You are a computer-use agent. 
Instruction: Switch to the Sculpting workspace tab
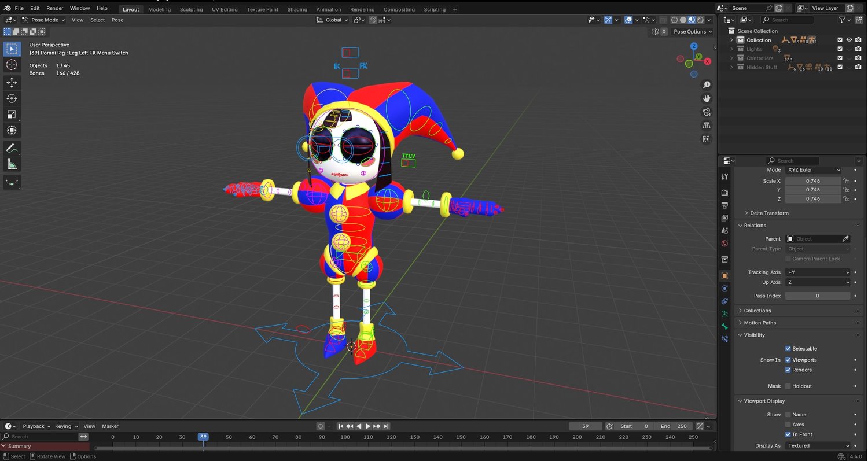pyautogui.click(x=191, y=9)
